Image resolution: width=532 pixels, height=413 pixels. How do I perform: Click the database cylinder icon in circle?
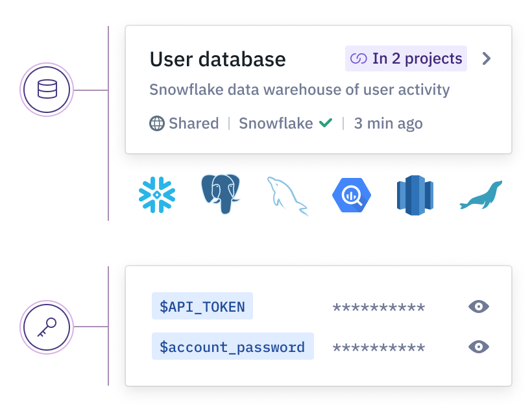[x=47, y=90]
